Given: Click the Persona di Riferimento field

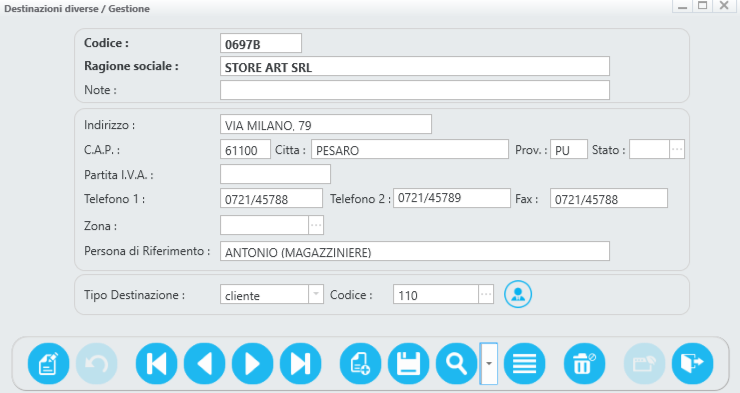Looking at the screenshot, I should pyautogui.click(x=415, y=251).
